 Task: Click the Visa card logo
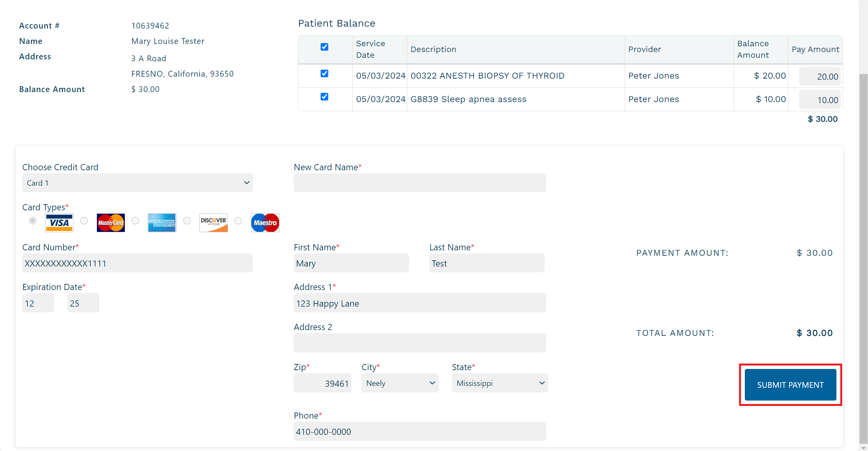(x=59, y=223)
